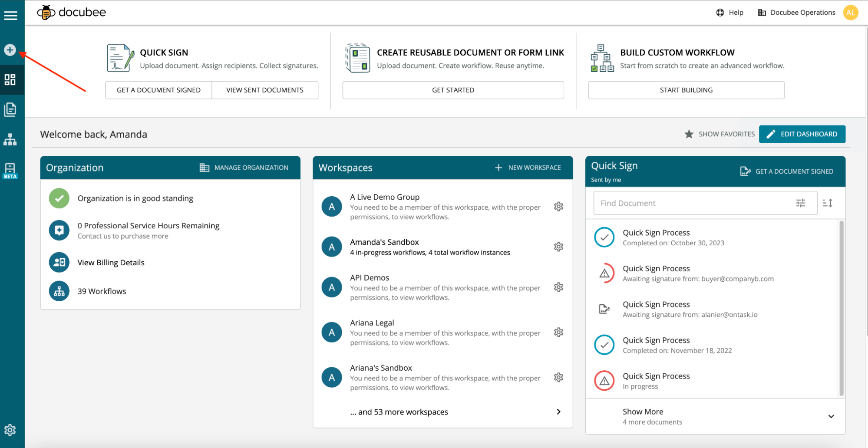This screenshot has height=448, width=868.
Task: Open settings gear for Ariana Legal
Action: 559,333
